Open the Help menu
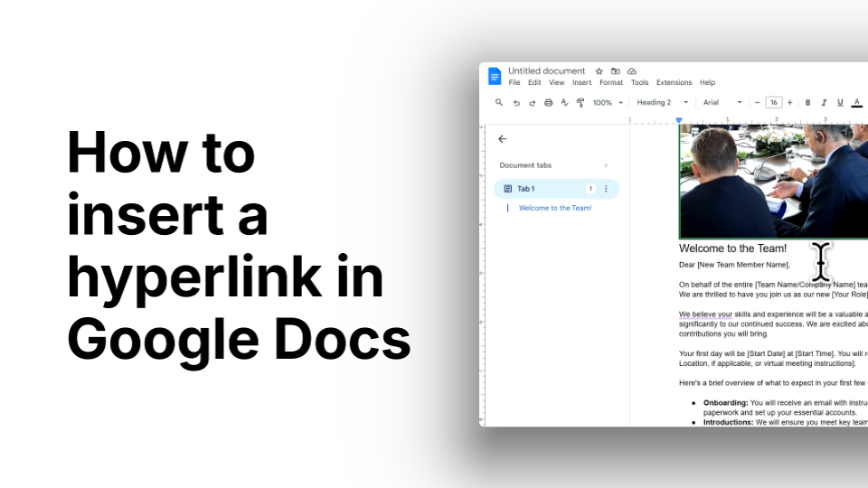 click(x=707, y=82)
